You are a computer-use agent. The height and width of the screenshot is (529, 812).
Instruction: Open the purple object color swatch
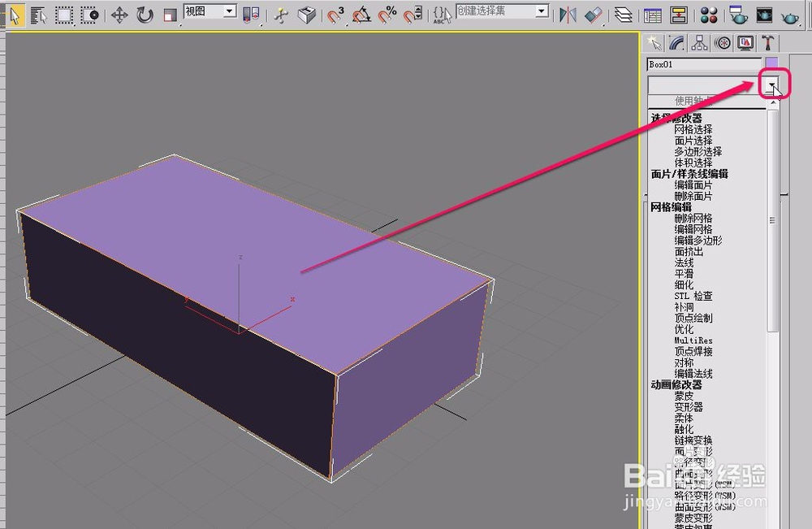(771, 63)
